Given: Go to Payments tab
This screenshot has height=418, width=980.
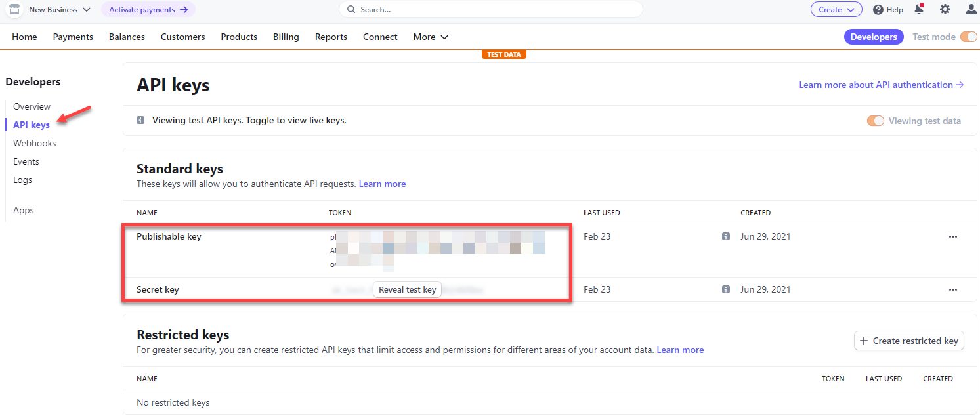Looking at the screenshot, I should tap(73, 37).
